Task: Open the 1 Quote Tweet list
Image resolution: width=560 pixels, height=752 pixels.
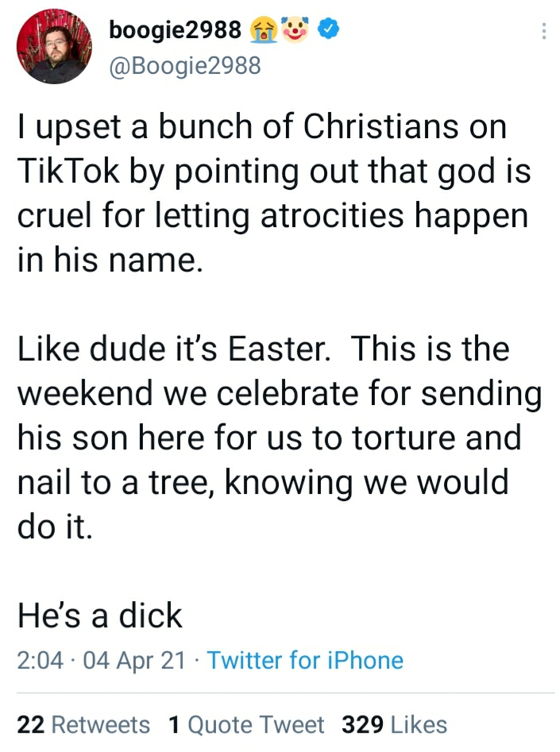Action: [x=246, y=724]
